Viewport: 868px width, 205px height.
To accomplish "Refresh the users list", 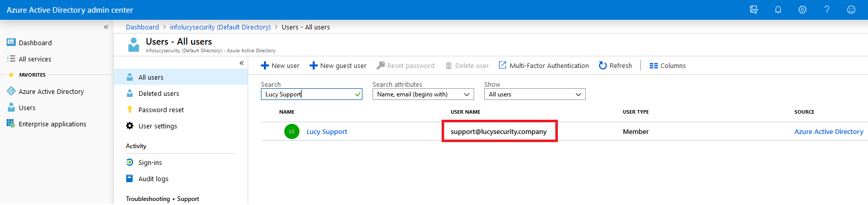I will tap(615, 65).
